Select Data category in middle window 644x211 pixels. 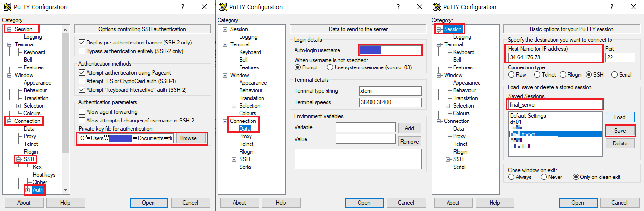pyautogui.click(x=245, y=129)
